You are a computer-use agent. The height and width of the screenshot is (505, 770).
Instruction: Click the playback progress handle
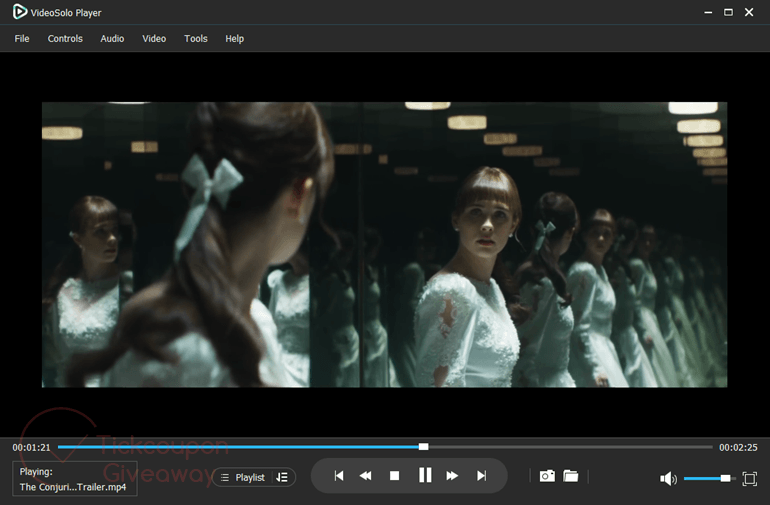(x=423, y=447)
